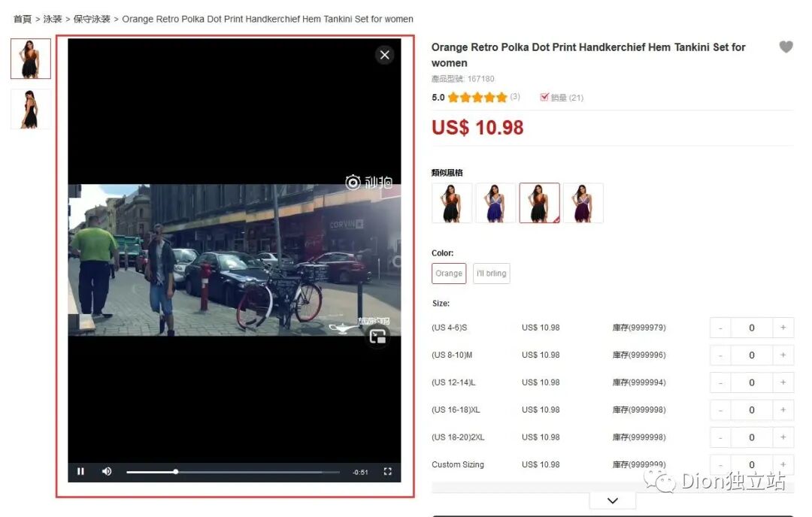Open 保守泳装 breadcrumb category
The width and height of the screenshot is (812, 517).
point(92,19)
